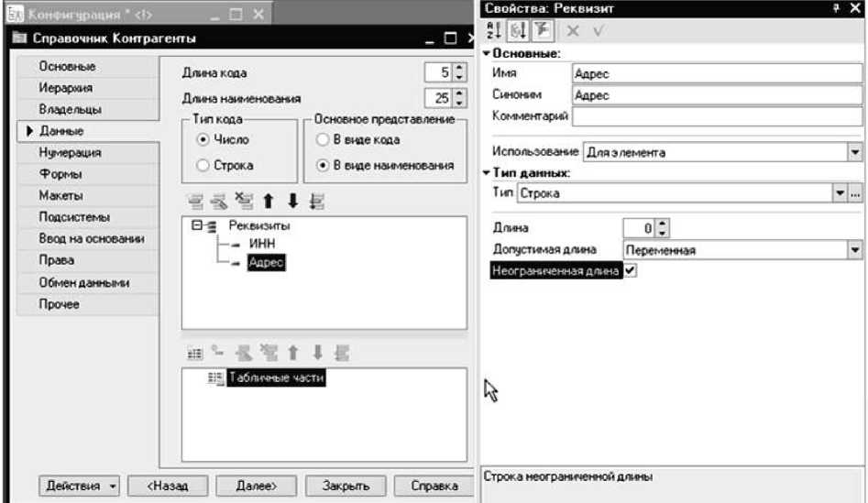This screenshot has height=503, width=868.
Task: Click into the Комментарий input field
Action: (717, 116)
